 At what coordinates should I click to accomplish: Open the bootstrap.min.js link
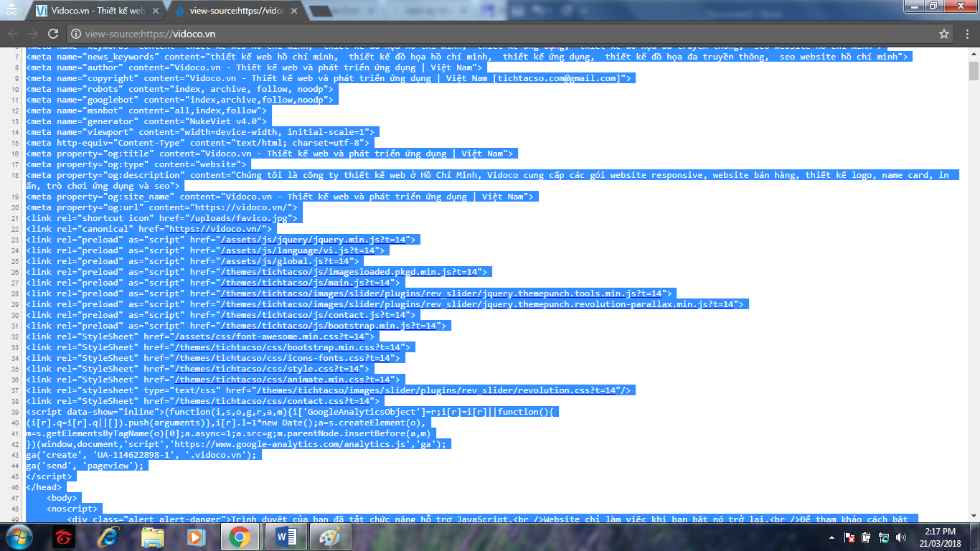click(x=330, y=326)
